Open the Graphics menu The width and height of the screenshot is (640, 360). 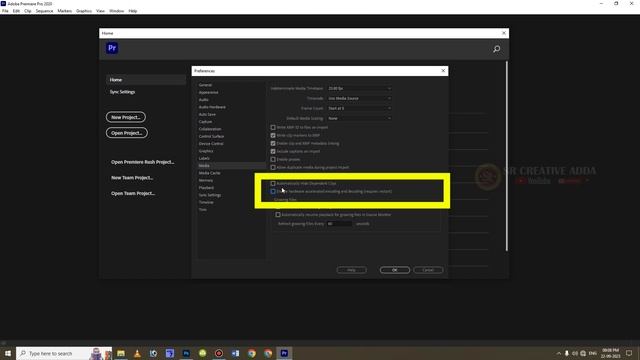point(84,11)
